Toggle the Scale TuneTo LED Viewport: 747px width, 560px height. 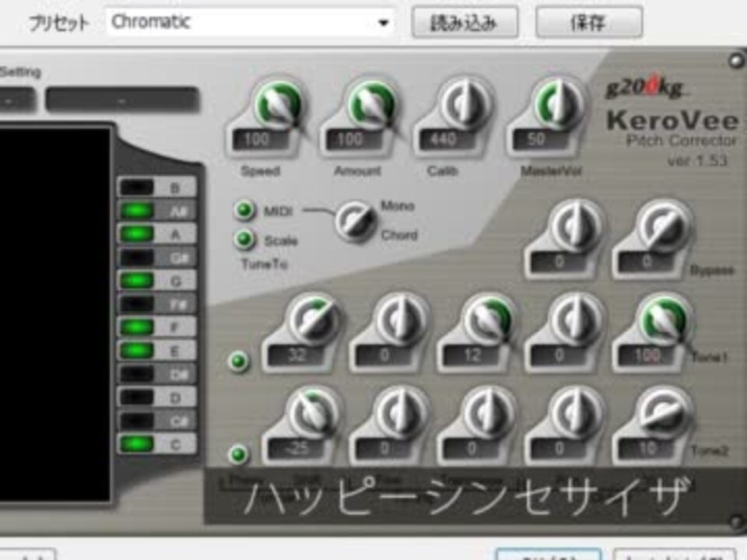pos(244,240)
